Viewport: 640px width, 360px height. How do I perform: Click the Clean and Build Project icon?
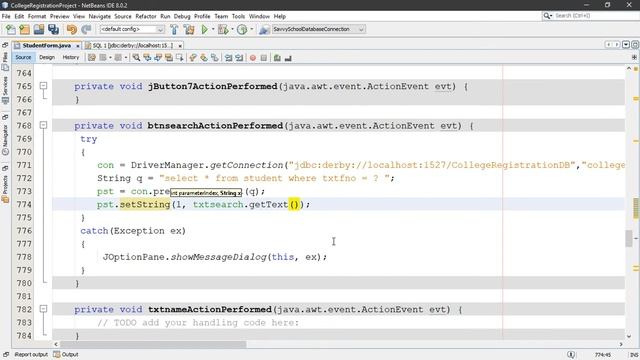pos(189,29)
